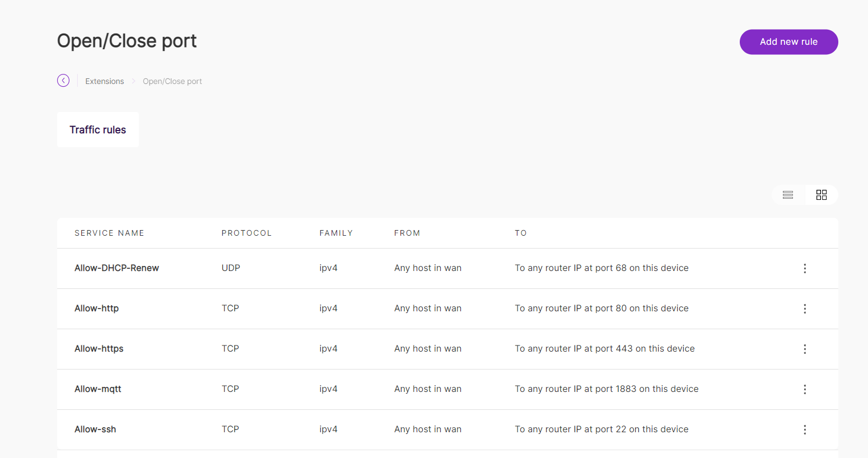Select the Traffic rules tab

[x=98, y=130]
